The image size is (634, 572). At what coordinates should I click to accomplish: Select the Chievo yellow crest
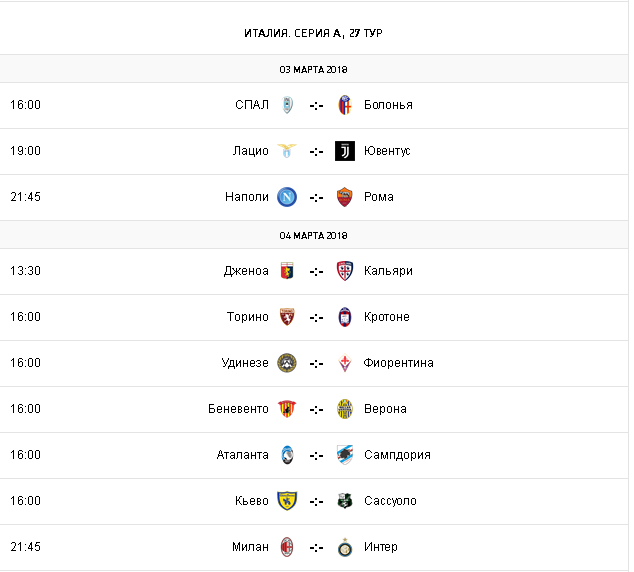[287, 501]
